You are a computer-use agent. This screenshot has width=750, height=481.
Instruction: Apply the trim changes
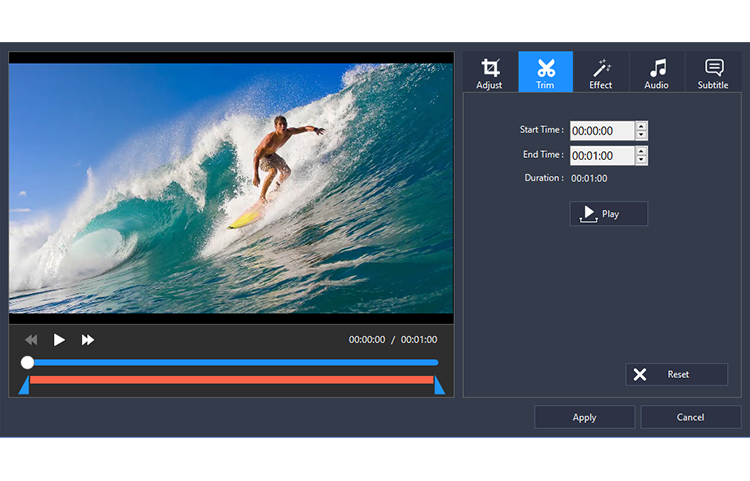tap(585, 417)
